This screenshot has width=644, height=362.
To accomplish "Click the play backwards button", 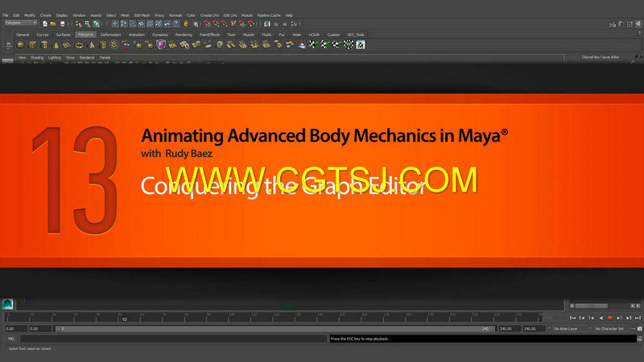I will [601, 318].
